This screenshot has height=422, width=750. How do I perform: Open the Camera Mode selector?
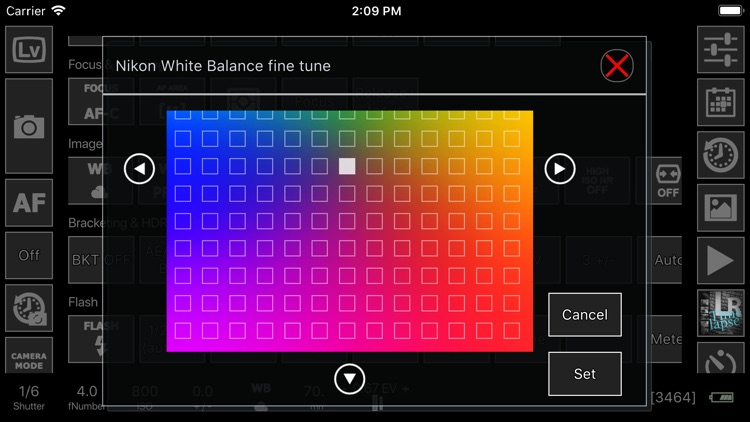[29, 355]
